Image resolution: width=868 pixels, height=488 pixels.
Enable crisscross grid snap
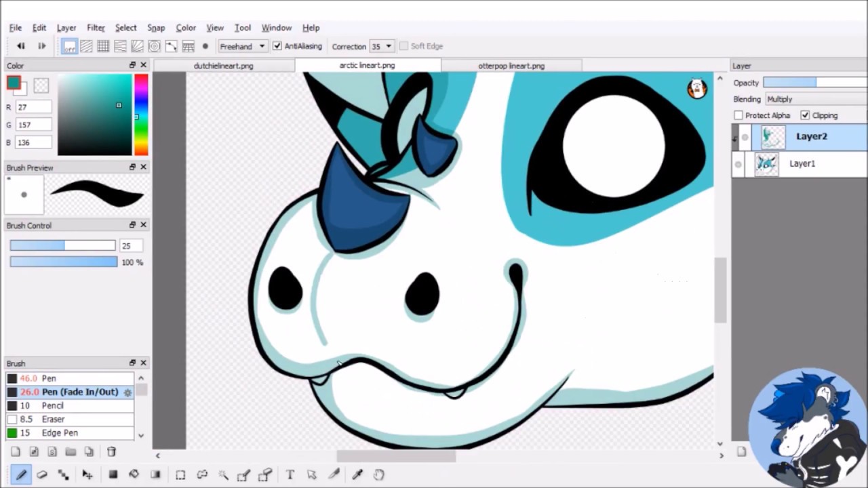pyautogui.click(x=103, y=46)
